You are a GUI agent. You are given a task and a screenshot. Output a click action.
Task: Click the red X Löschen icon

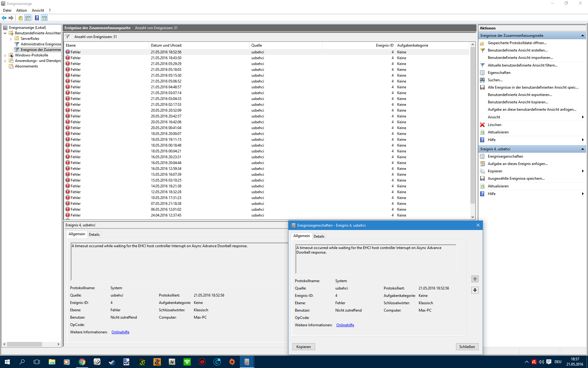coord(482,125)
